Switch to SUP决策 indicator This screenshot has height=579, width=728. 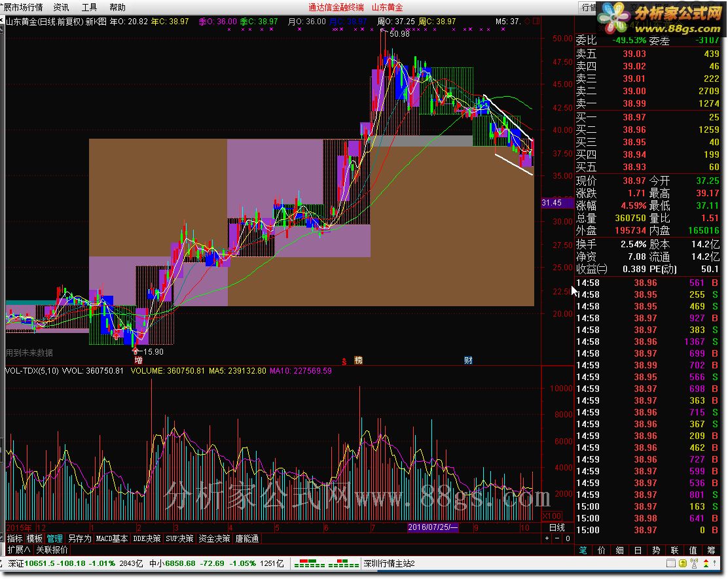pyautogui.click(x=179, y=538)
